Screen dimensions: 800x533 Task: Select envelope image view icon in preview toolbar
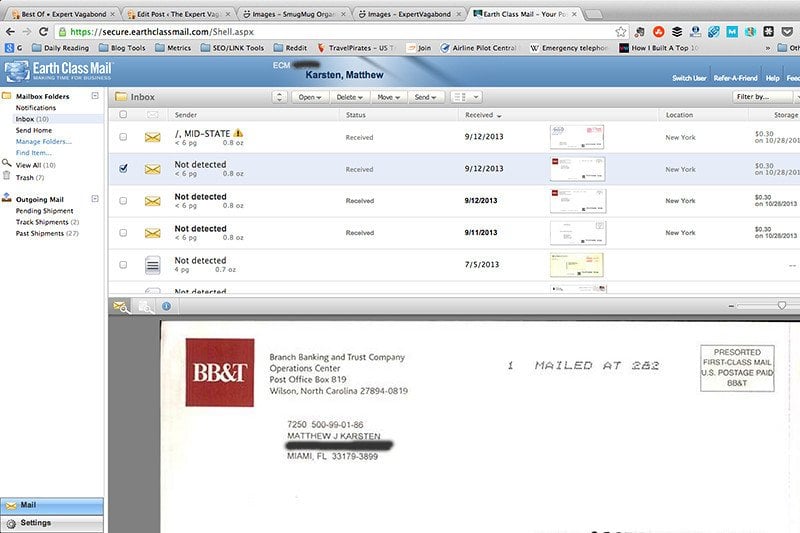tap(121, 307)
